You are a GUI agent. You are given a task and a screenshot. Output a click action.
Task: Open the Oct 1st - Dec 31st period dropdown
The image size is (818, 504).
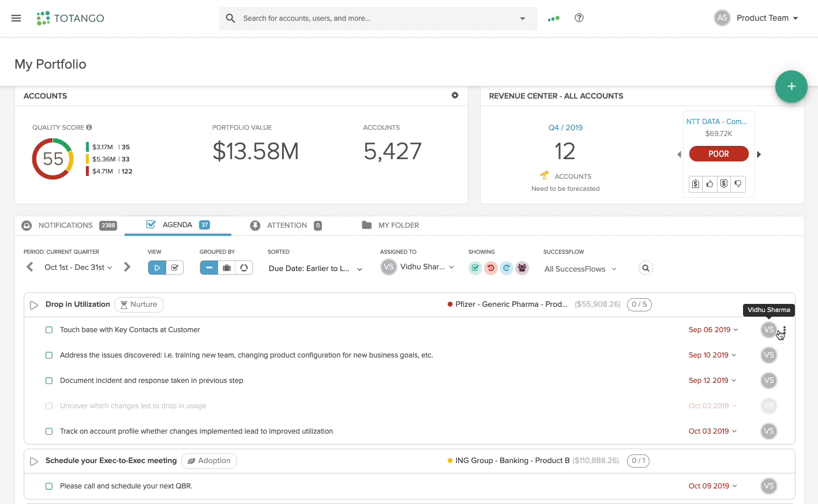click(78, 267)
